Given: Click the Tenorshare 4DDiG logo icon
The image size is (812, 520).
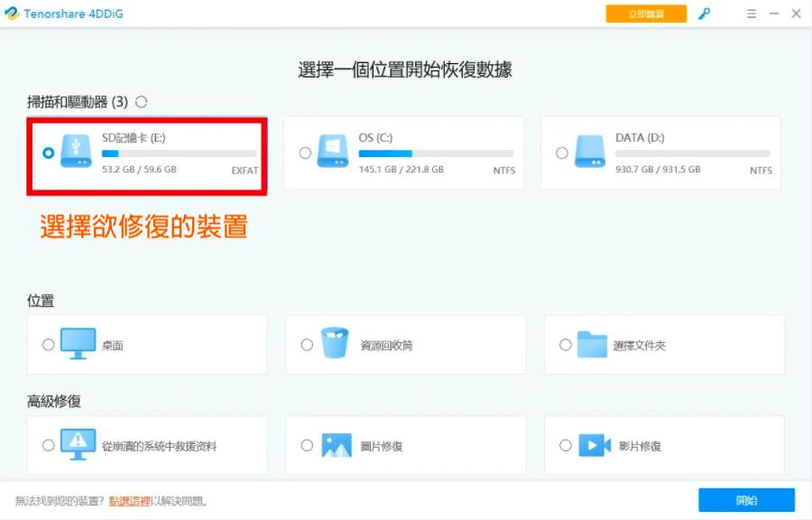Looking at the screenshot, I should (12, 13).
